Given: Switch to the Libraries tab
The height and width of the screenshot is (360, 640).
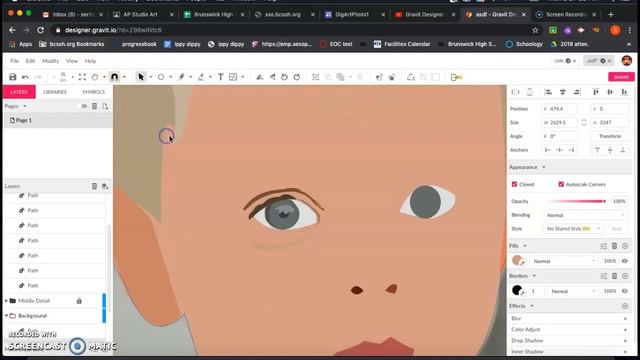Looking at the screenshot, I should click(x=55, y=92).
